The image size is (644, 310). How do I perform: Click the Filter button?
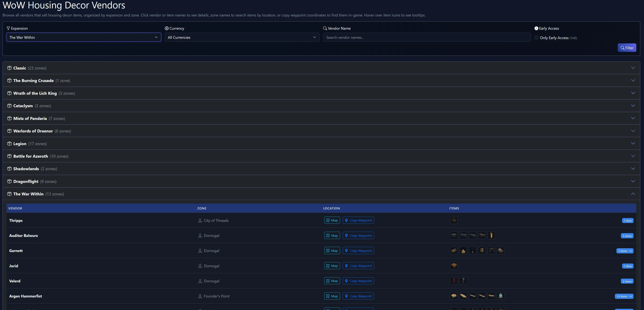[x=627, y=48]
